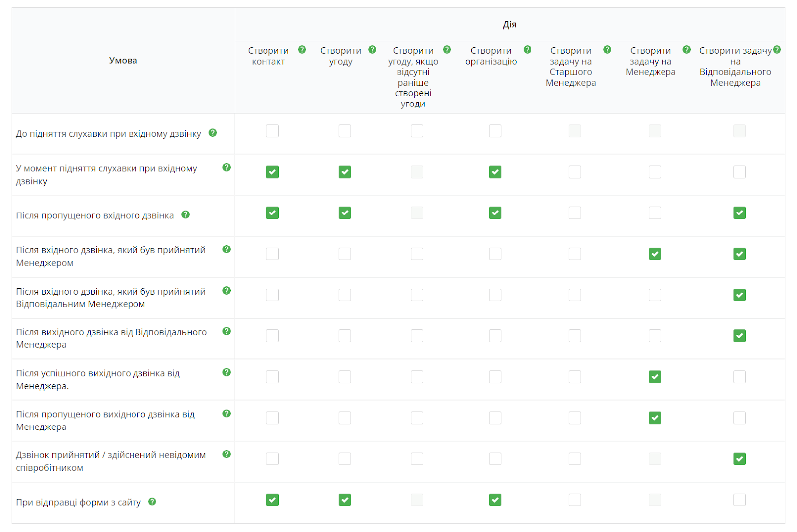This screenshot has height=532, width=797.
Task: Open help for При відправці форми з сайту
Action: pos(152,502)
